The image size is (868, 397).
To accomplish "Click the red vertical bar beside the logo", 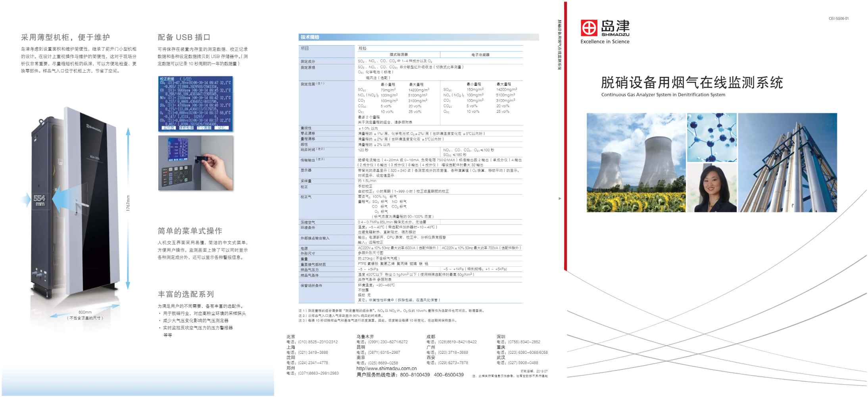I will coord(565,135).
